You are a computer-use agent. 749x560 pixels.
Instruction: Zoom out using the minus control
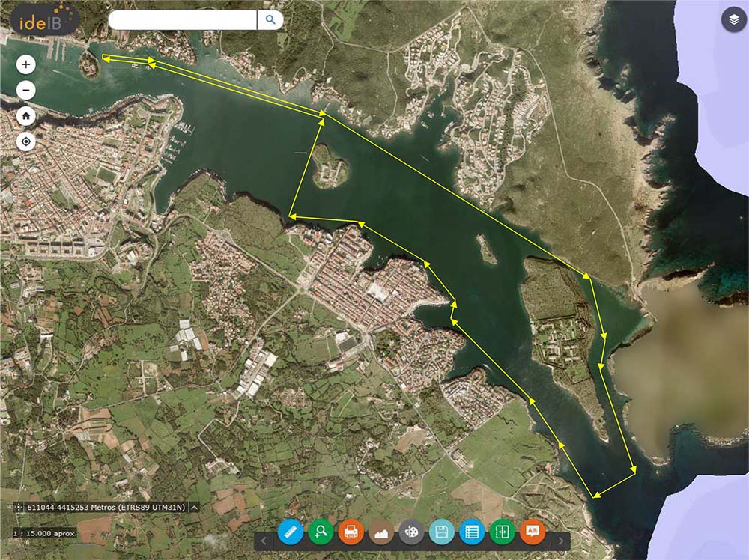pyautogui.click(x=26, y=90)
